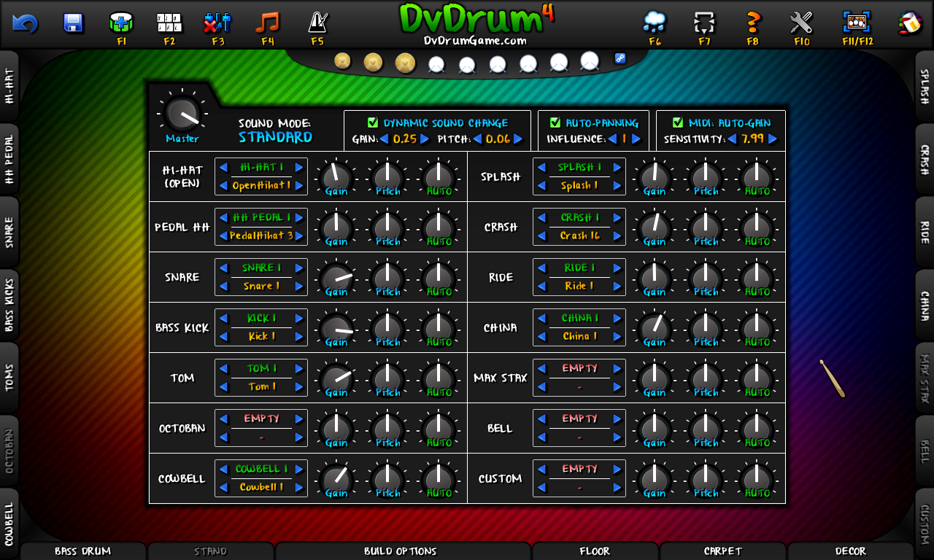Open the F3 mixer sliders icon
The height and width of the screenshot is (560, 934).
[x=217, y=23]
